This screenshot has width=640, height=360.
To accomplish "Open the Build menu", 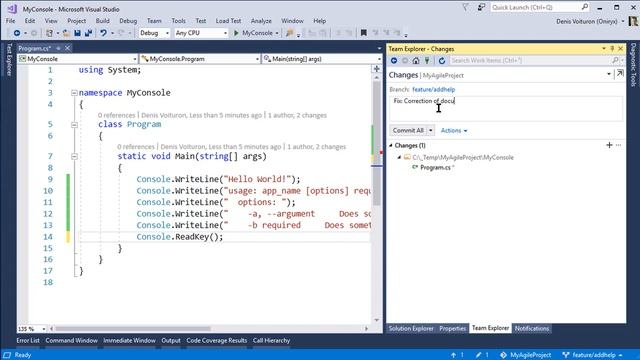I will pyautogui.click(x=102, y=21).
